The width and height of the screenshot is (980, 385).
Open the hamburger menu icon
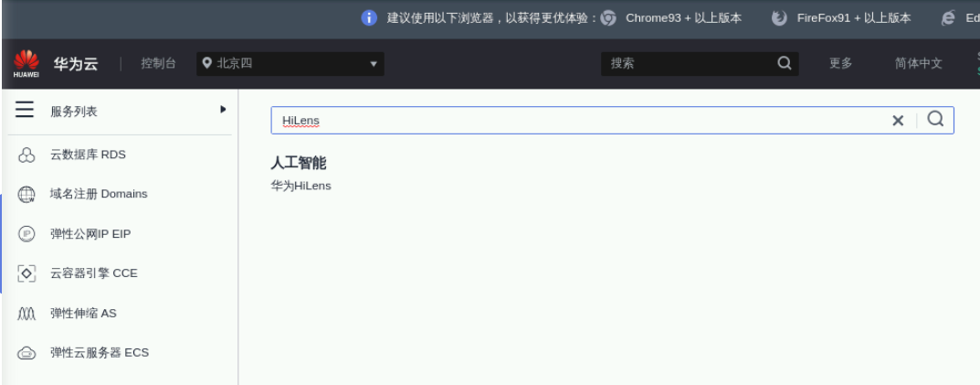click(x=25, y=110)
